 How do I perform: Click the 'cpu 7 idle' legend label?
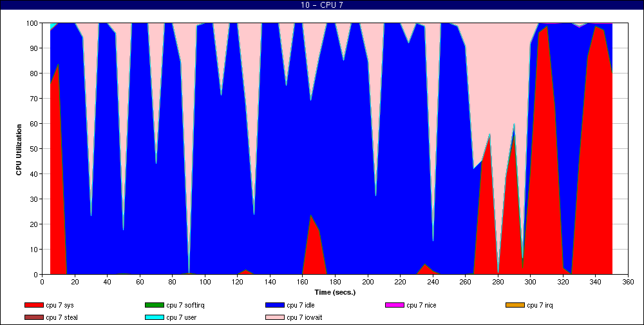tap(301, 305)
